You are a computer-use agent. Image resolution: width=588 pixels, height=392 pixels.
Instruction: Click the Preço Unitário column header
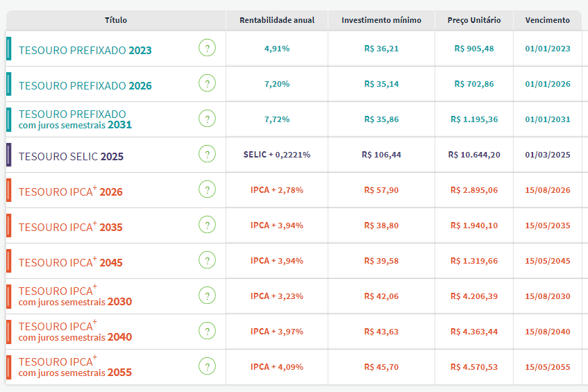[x=474, y=20]
